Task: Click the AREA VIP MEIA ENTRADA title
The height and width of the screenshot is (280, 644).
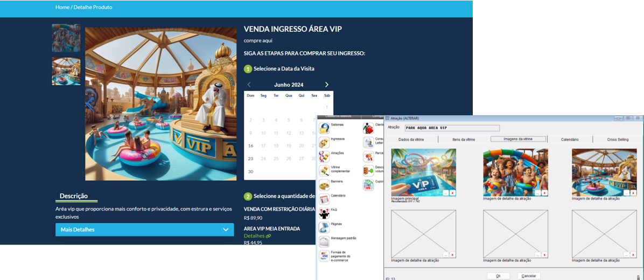Action: [x=272, y=228]
